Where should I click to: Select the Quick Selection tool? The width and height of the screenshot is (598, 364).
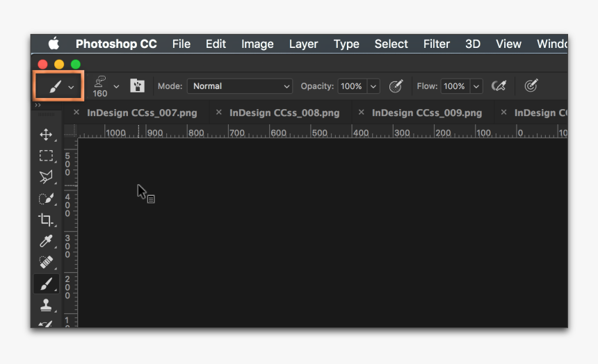46,199
